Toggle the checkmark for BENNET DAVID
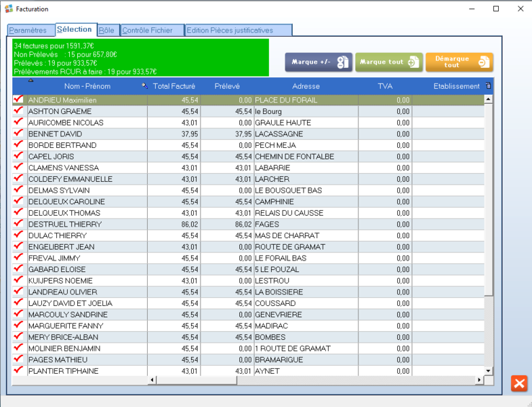Image resolution: width=532 pixels, height=407 pixels. tap(18, 134)
